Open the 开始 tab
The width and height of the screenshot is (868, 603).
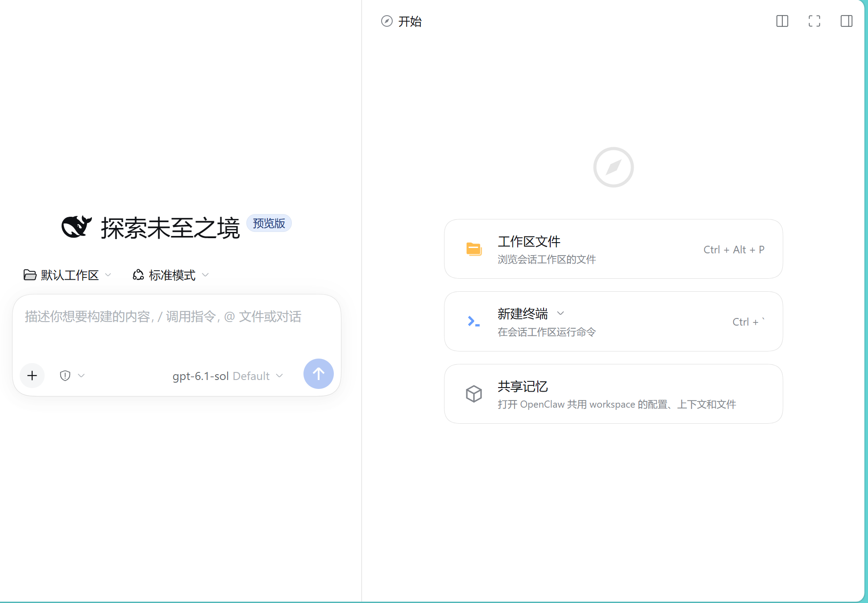tap(402, 21)
